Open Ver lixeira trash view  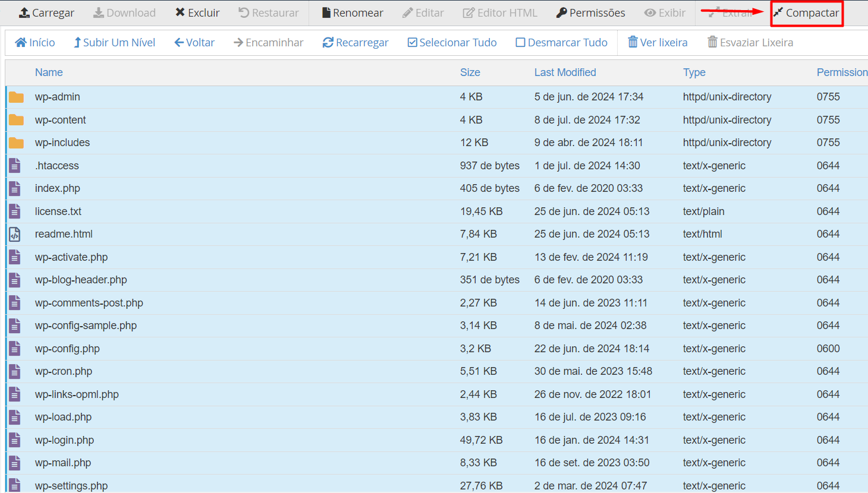click(658, 43)
